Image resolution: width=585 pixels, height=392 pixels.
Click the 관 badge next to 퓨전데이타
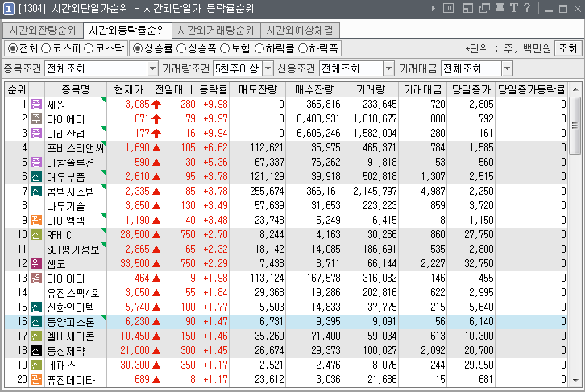pyautogui.click(x=35, y=380)
